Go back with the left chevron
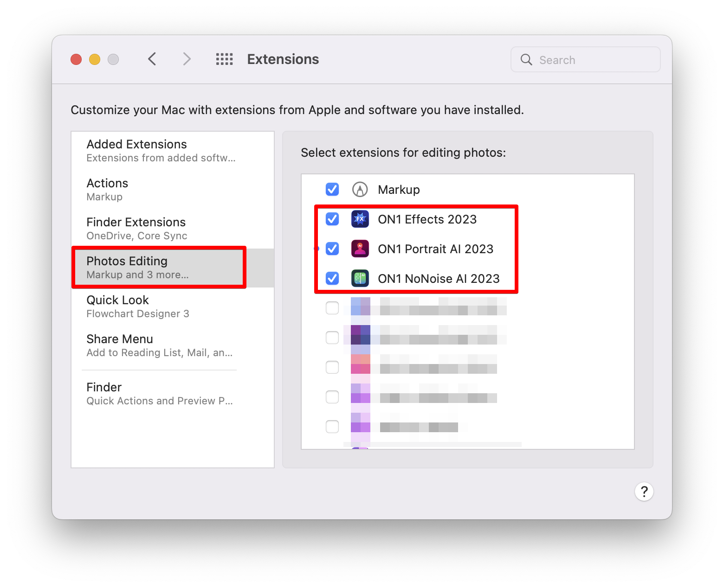724x588 pixels. (x=152, y=59)
